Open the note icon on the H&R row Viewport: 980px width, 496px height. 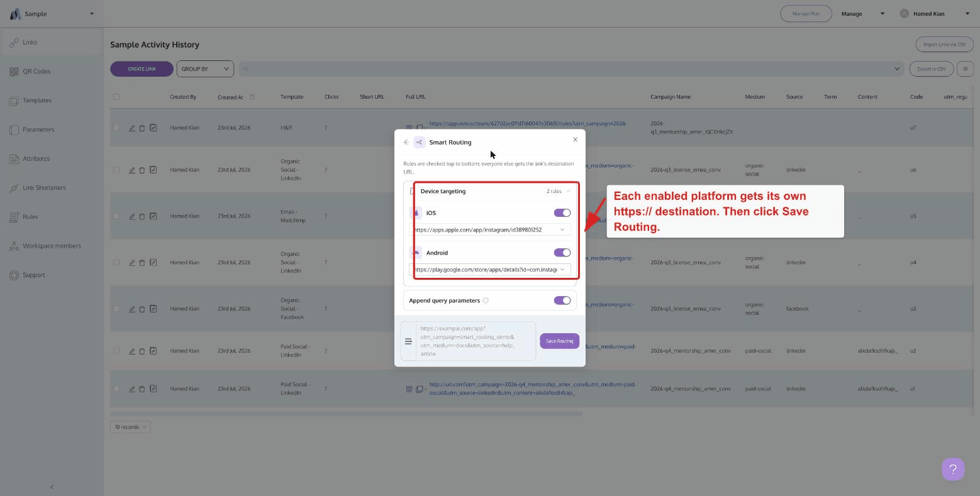coord(153,128)
